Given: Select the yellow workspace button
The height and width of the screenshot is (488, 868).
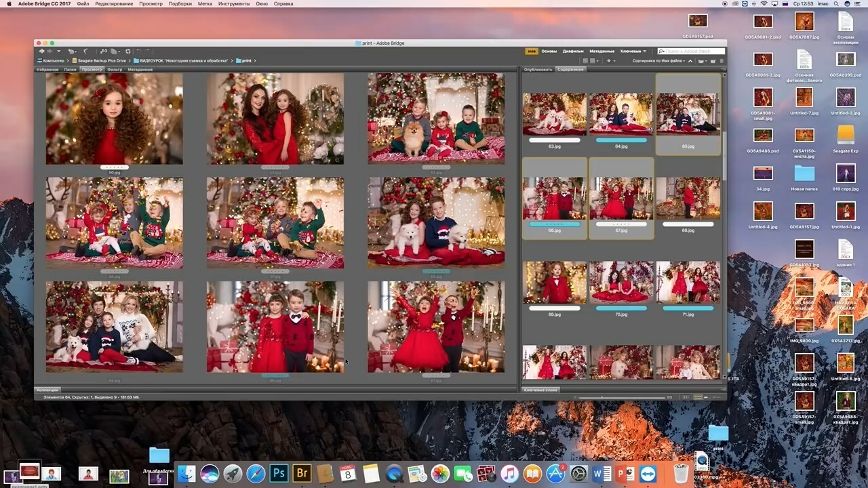Looking at the screenshot, I should coord(532,52).
